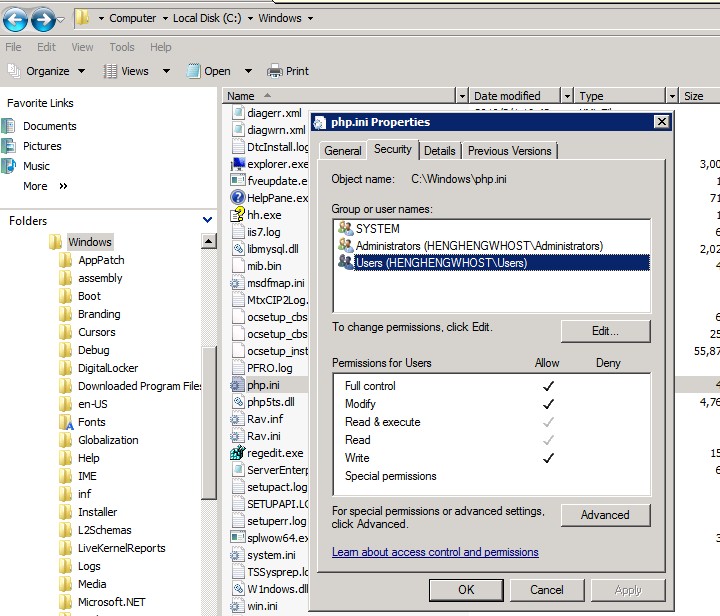Select the hh.exe file icon
Image resolution: width=720 pixels, height=616 pixels.
pyautogui.click(x=238, y=214)
